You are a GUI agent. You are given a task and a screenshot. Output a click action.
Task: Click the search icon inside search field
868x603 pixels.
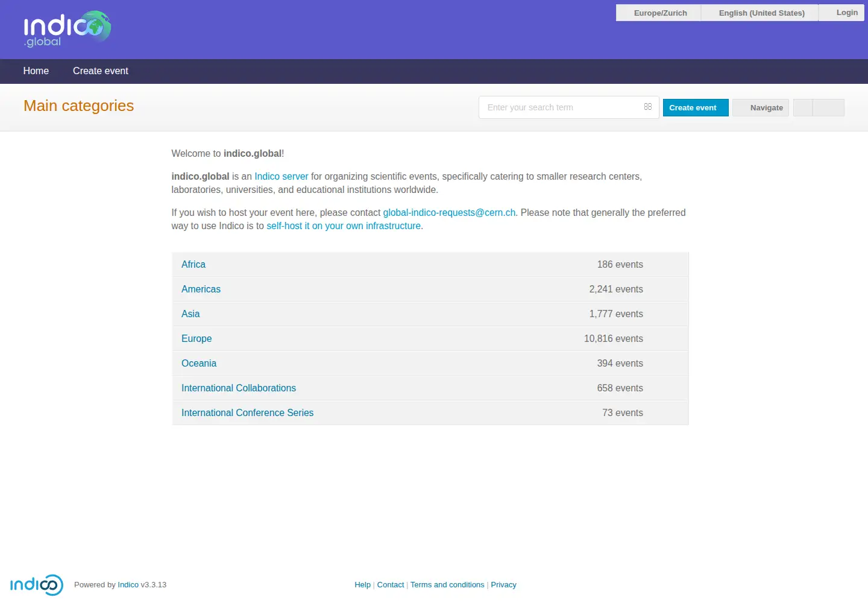click(648, 107)
